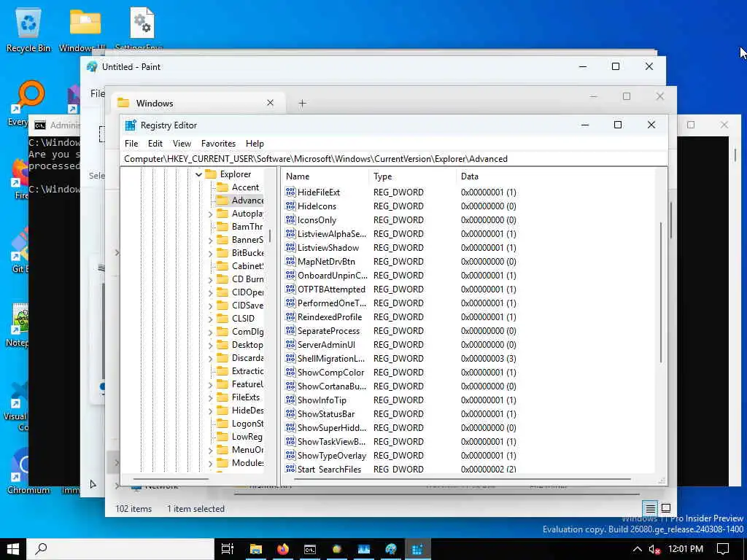Image resolution: width=747 pixels, height=560 pixels.
Task: Collapse the Explorer registry key
Action: 198,174
